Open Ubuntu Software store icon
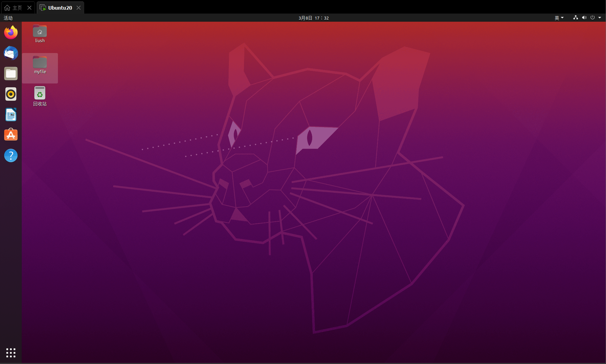Screen dimensions: 606x364 [11, 135]
